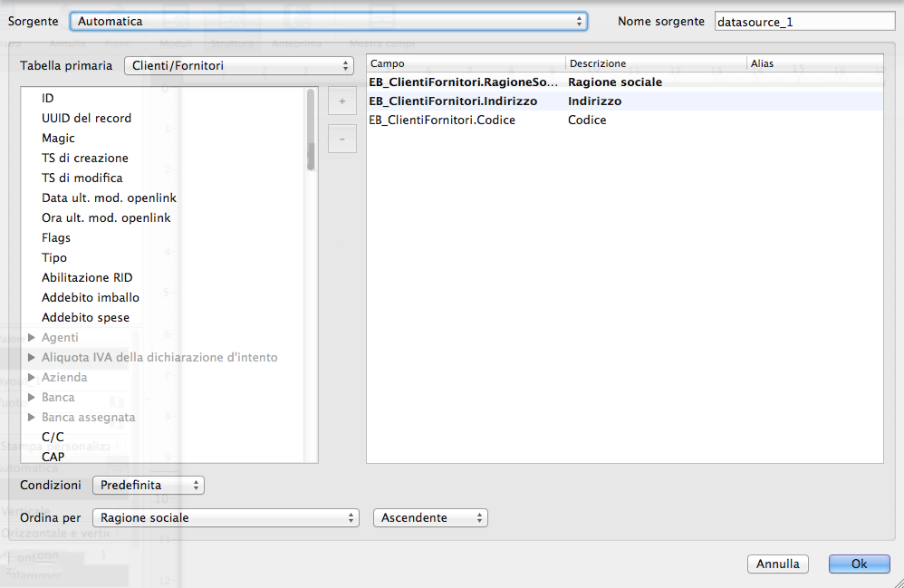Expand the Azienda tree node

click(32, 378)
